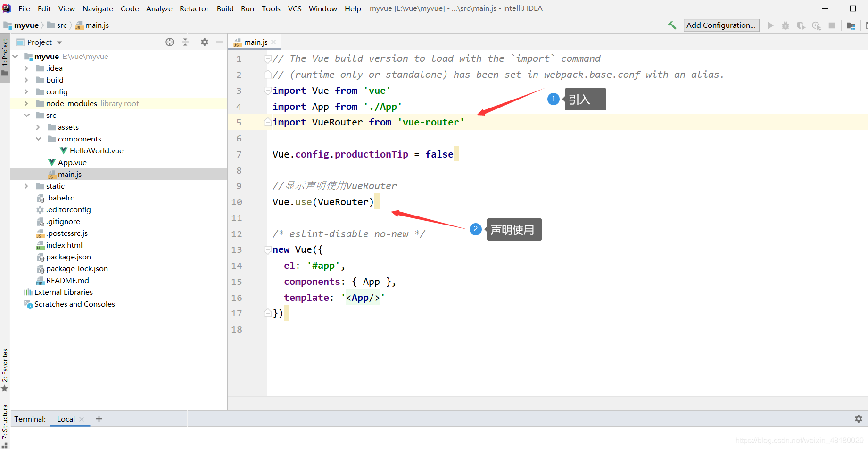Select package-lock.json in project tree

coord(77,268)
